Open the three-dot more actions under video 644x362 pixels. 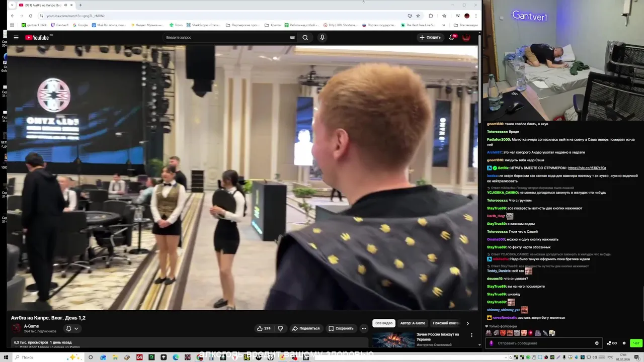[364, 328]
